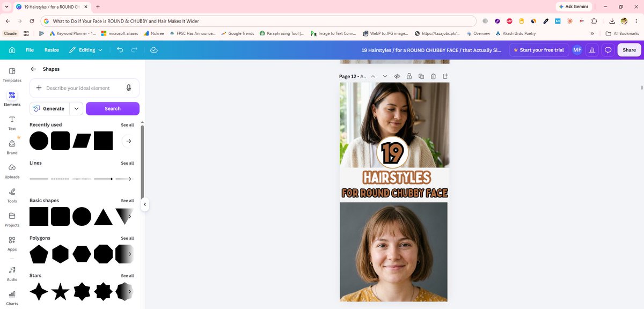This screenshot has width=644, height=309.
Task: Undo the last edit
Action: (x=120, y=50)
